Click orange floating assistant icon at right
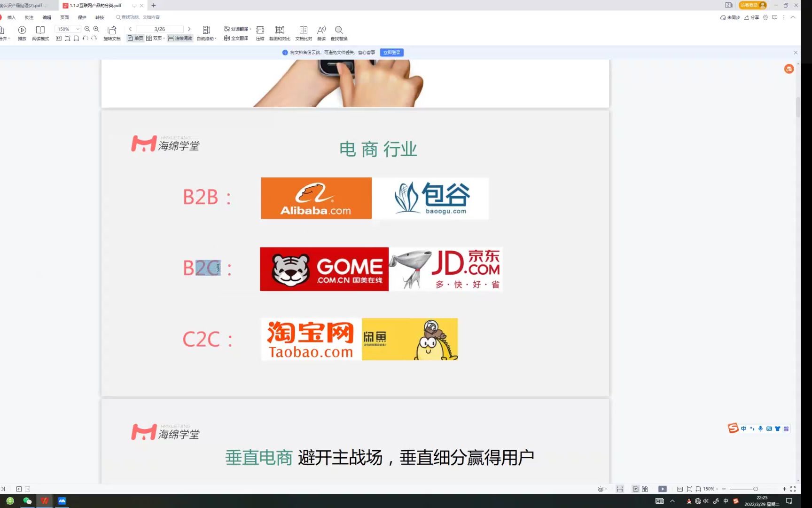This screenshot has height=508, width=812. (789, 69)
